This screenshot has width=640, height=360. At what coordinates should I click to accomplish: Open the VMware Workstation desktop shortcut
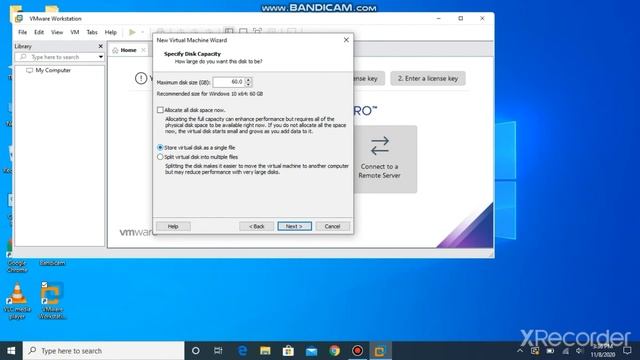point(52,300)
